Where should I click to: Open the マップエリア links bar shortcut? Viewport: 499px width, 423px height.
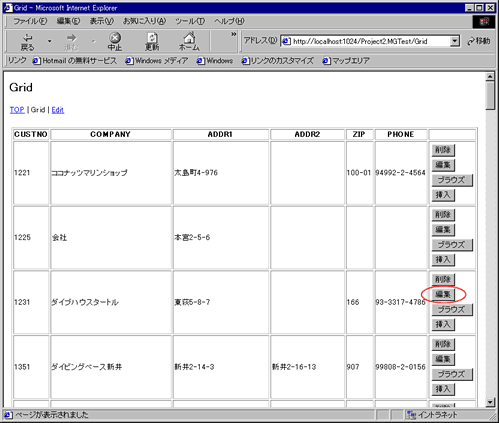pos(346,61)
